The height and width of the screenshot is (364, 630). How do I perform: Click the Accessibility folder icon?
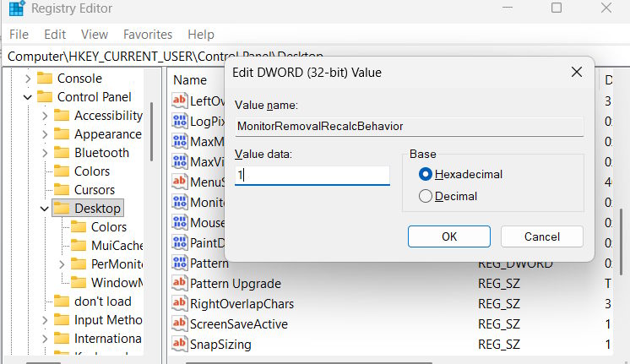pyautogui.click(x=62, y=116)
